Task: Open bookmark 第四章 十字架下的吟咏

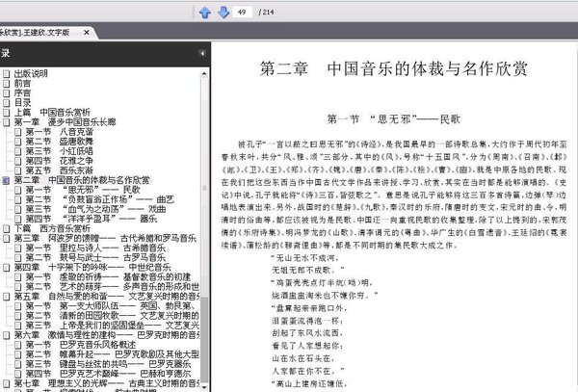Action: (92, 267)
